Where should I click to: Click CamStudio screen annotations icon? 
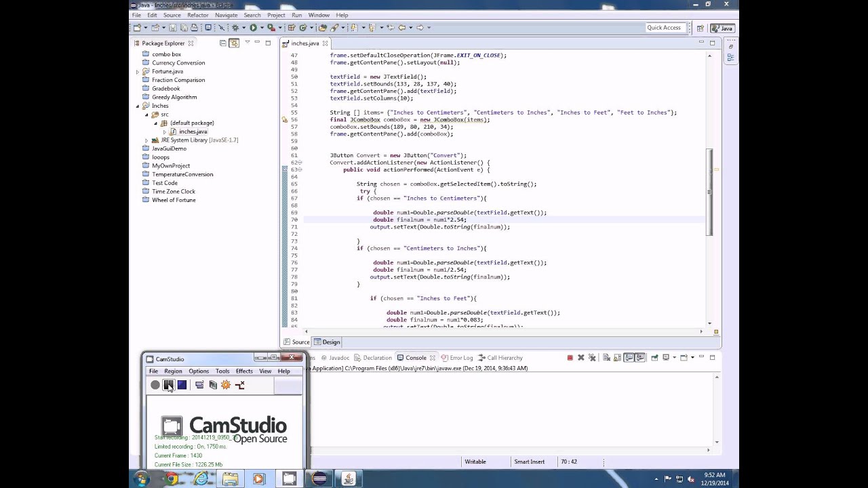(213, 385)
